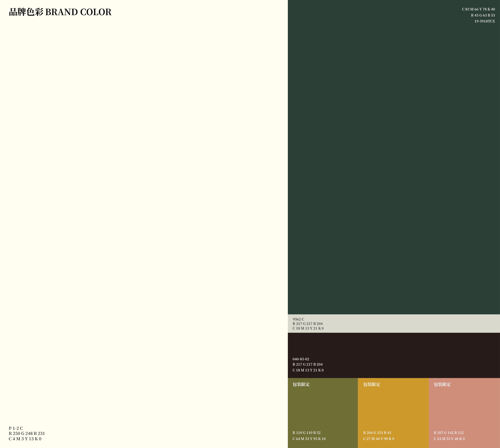Click the cream P 1-2 C background swatch
500x448 pixels.
pyautogui.click(x=144, y=222)
